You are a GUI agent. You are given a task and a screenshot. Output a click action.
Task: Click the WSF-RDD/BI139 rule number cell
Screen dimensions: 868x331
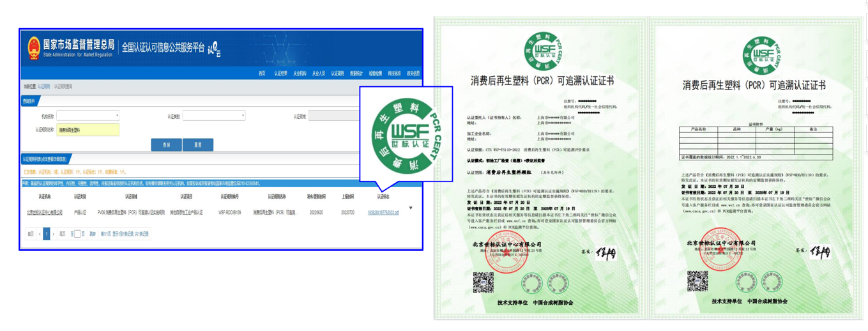coord(230,213)
